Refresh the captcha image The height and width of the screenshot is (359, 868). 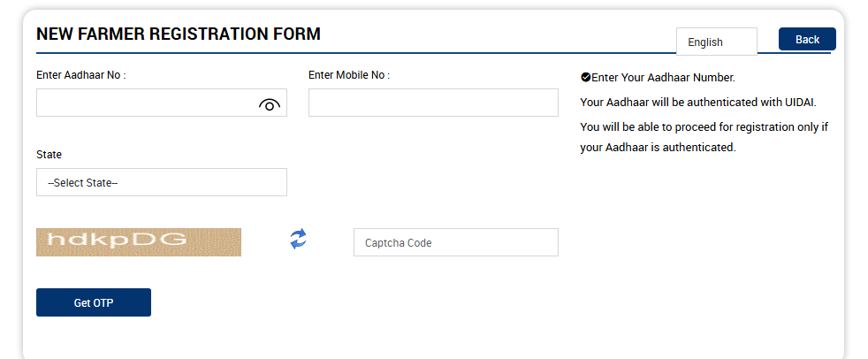(x=299, y=239)
